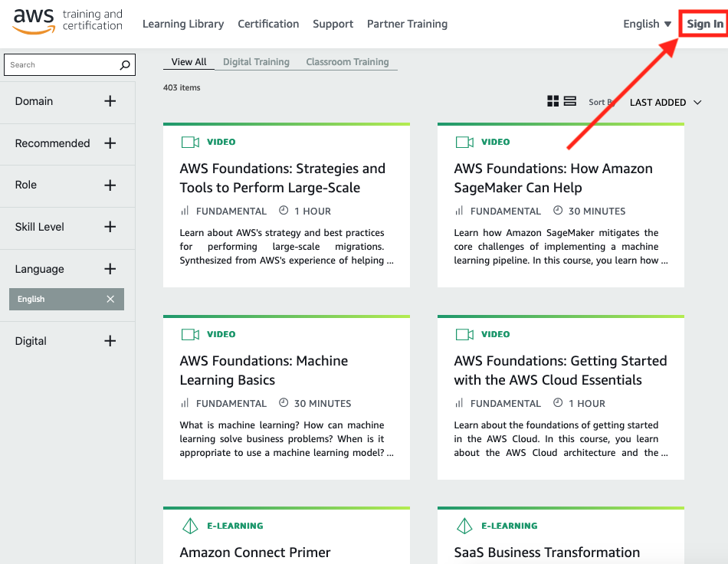Remove the English language filter
The height and width of the screenshot is (564, 728).
pos(110,299)
